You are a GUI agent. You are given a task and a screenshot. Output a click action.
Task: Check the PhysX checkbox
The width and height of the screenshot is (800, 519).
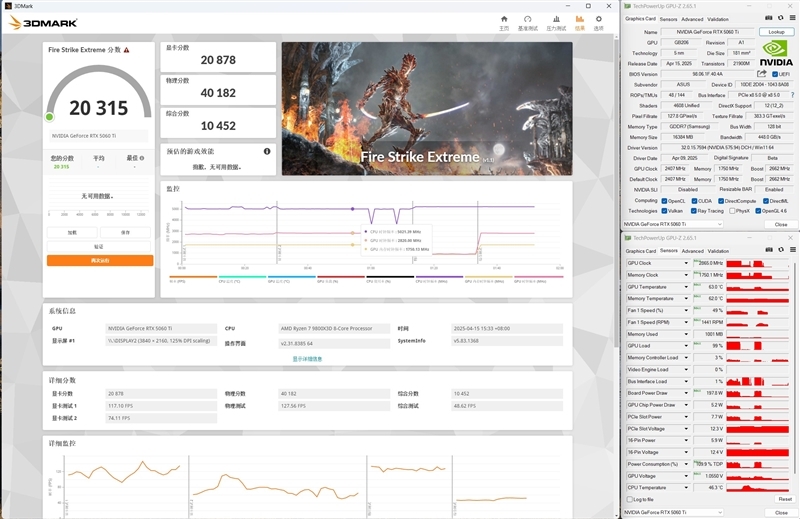(x=733, y=211)
